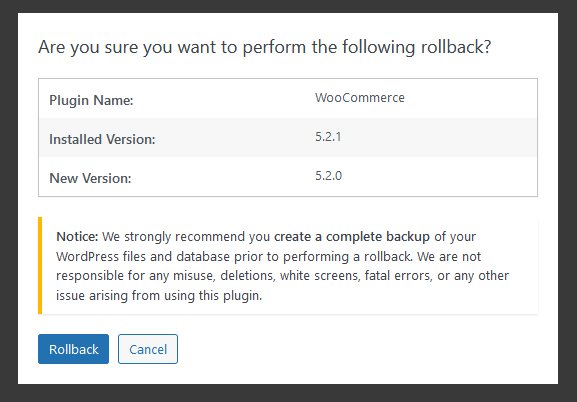This screenshot has height=402, width=577.
Task: Confirm with the blue Rollback button
Action: (x=73, y=349)
